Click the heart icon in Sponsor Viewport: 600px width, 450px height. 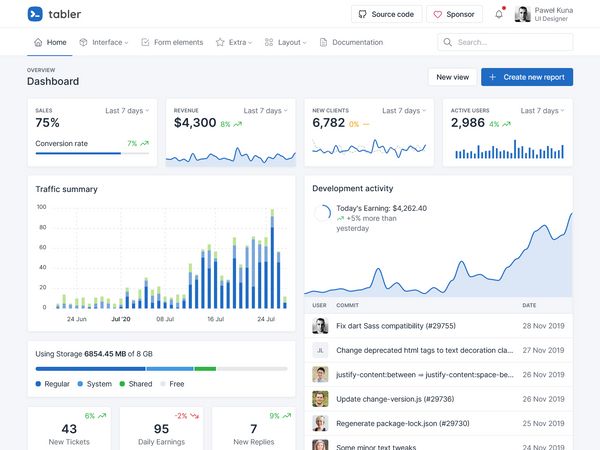point(437,15)
